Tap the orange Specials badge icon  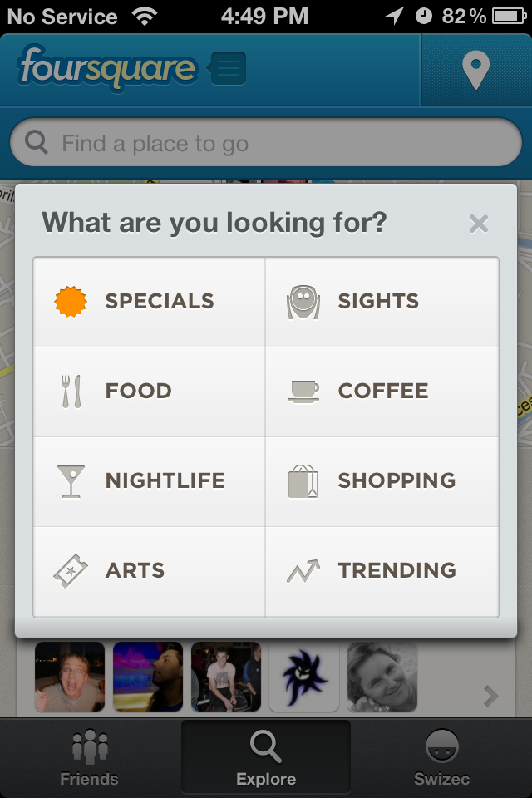(x=71, y=302)
